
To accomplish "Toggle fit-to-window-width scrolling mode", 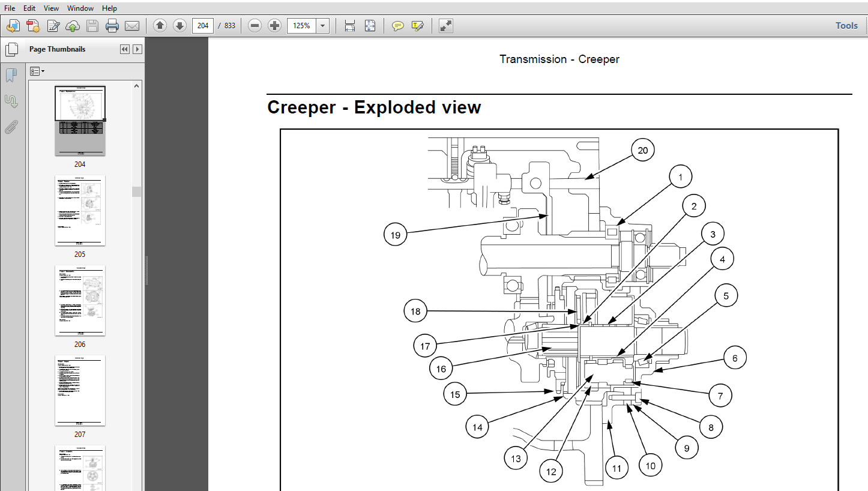I will [350, 26].
